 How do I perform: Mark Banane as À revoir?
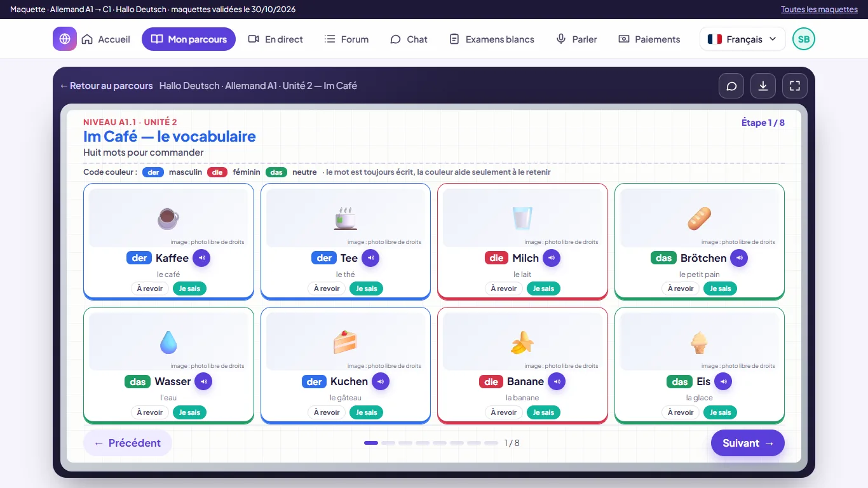tap(504, 412)
